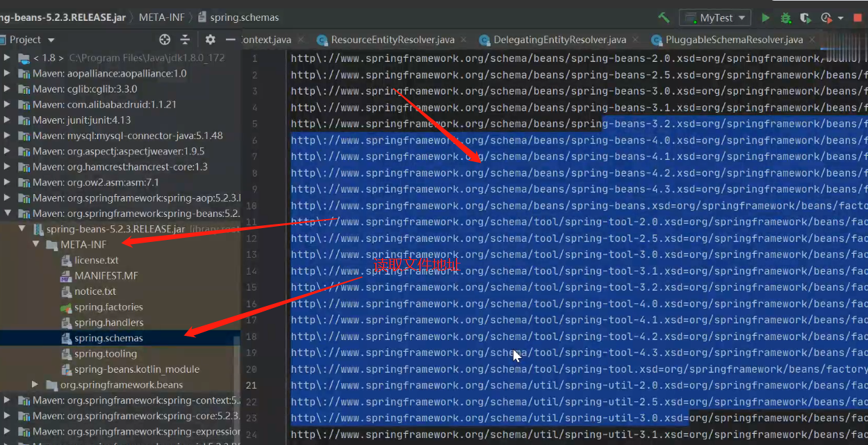Click the MANIFEST.MF file icon

[x=67, y=276]
